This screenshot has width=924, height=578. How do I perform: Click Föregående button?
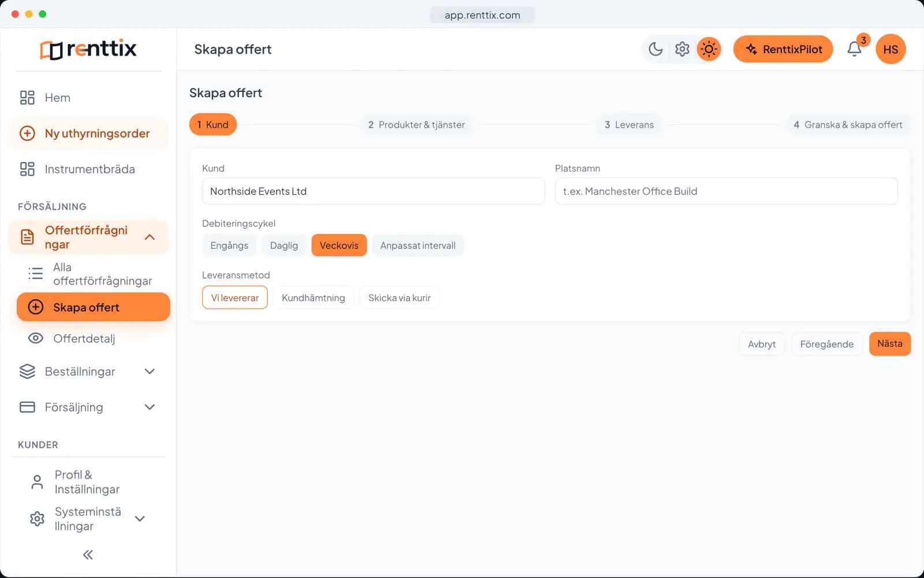(x=827, y=344)
